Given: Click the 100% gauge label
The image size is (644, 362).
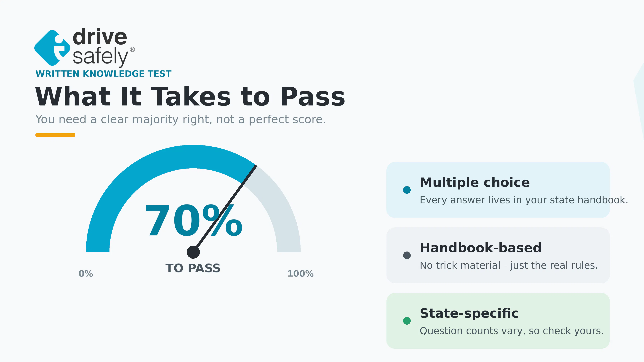Looking at the screenshot, I should pos(301,274).
